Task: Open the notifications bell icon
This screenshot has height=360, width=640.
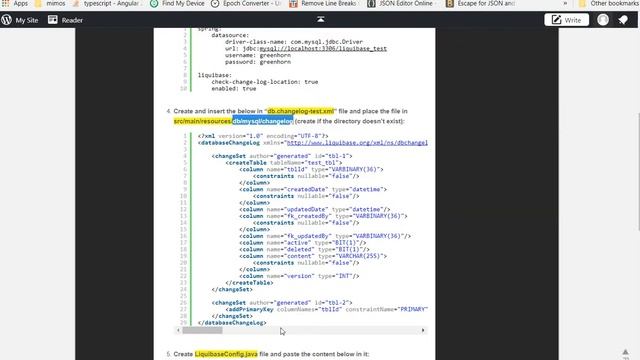Action: 623,20
